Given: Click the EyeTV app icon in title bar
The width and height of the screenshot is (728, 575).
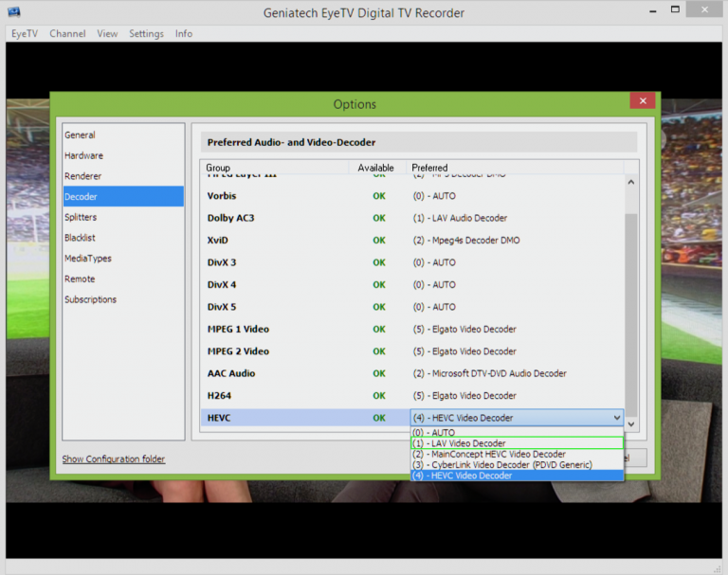Looking at the screenshot, I should (14, 11).
